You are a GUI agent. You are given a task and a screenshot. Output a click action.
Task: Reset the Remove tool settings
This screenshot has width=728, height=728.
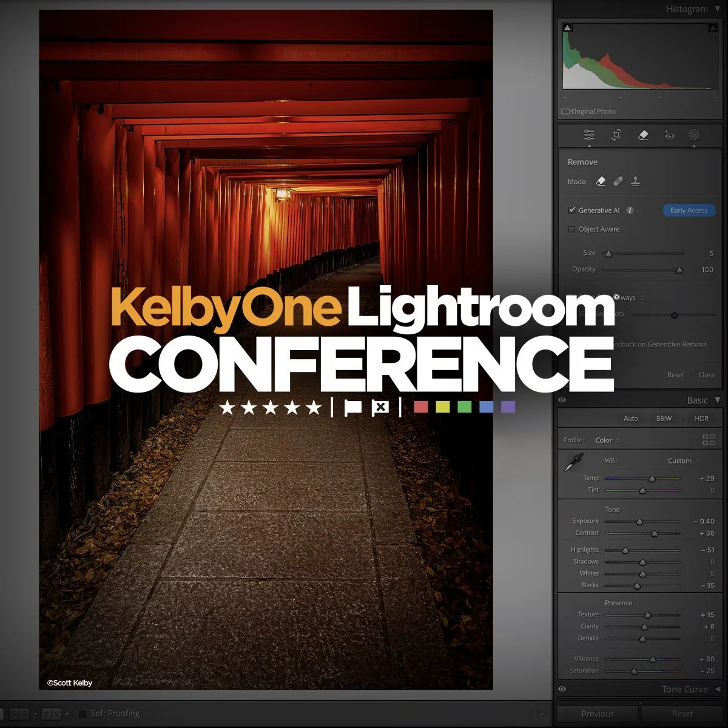(x=676, y=375)
